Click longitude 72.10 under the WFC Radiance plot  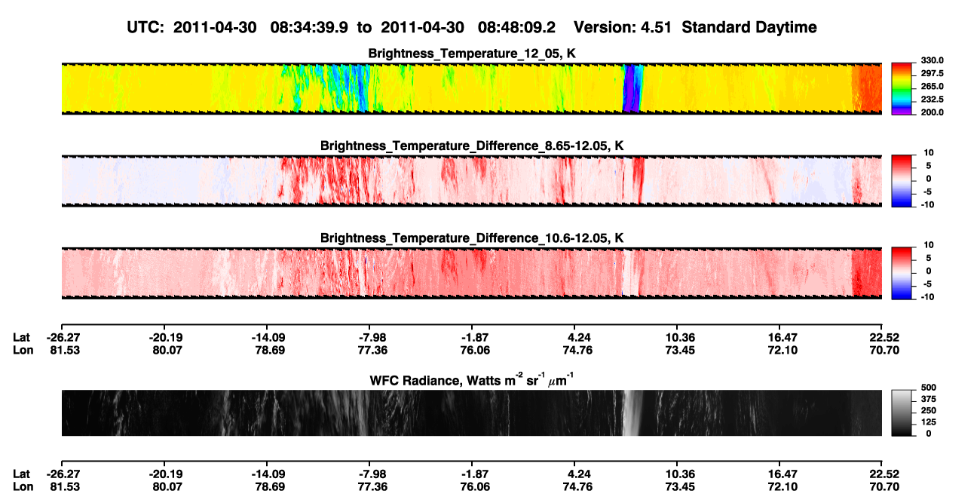click(x=782, y=487)
